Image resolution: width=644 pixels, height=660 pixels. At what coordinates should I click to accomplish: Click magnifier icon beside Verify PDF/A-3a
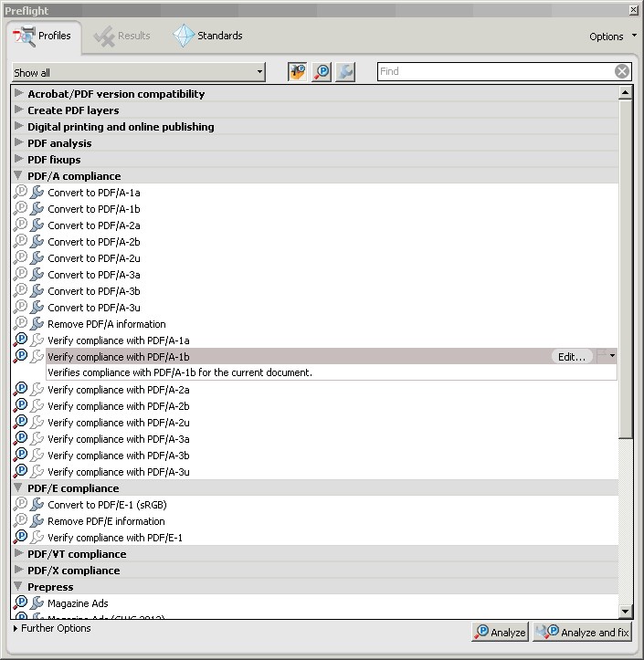(x=20, y=438)
